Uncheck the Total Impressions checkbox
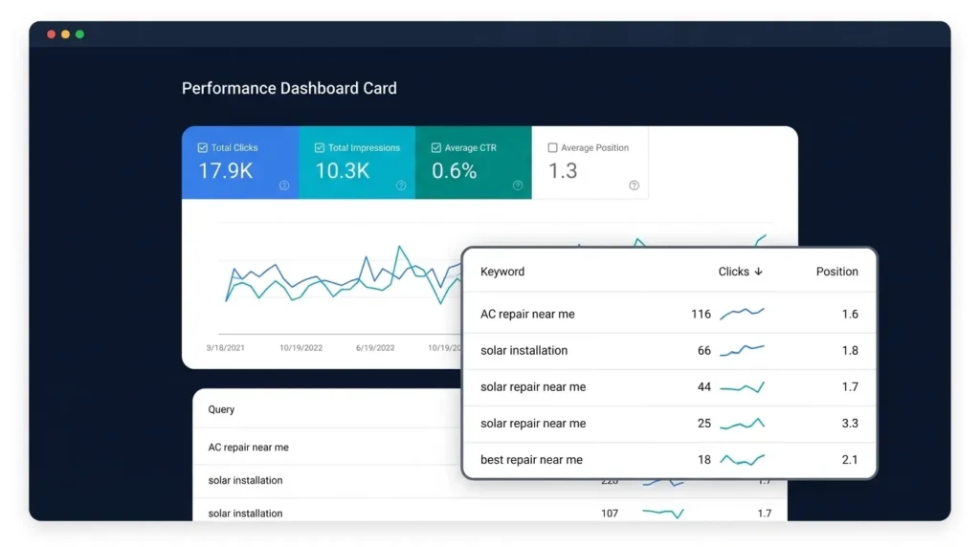The height and width of the screenshot is (547, 980). (x=320, y=148)
